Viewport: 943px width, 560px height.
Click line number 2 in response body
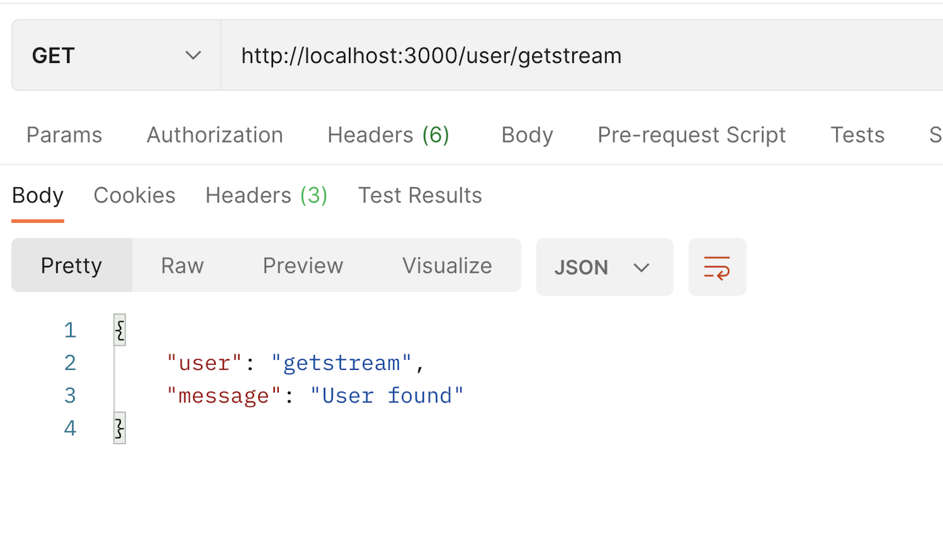[70, 363]
